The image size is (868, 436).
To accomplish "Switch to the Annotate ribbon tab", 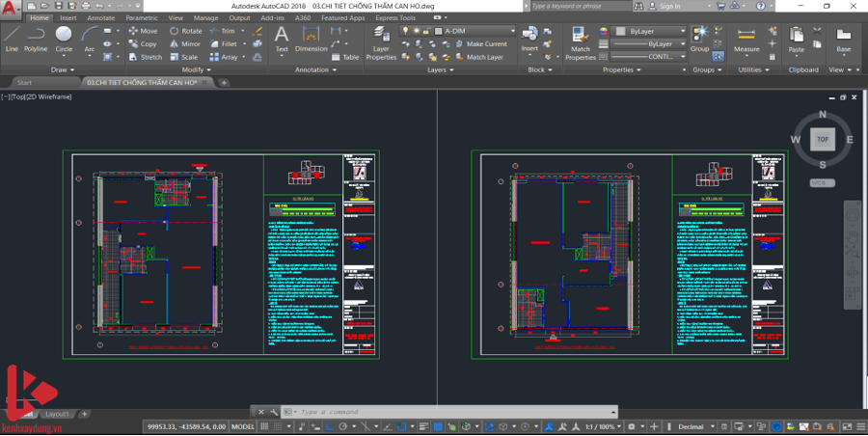I will [100, 17].
